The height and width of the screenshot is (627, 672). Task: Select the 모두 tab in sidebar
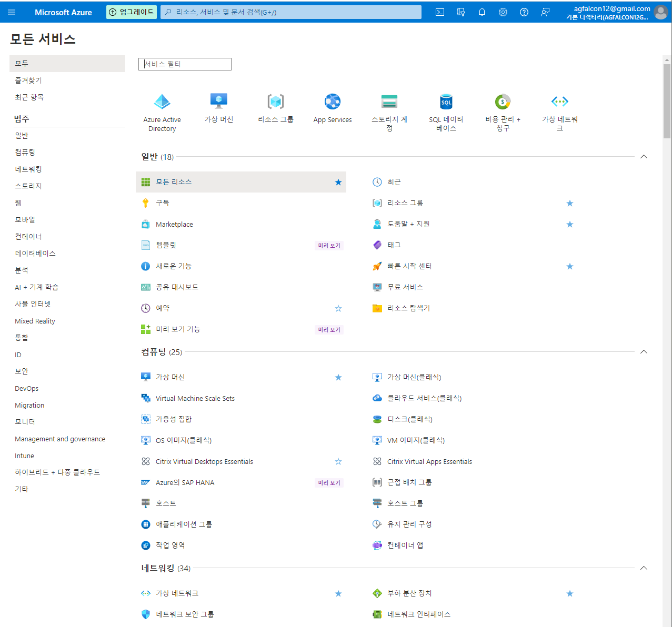(67, 63)
